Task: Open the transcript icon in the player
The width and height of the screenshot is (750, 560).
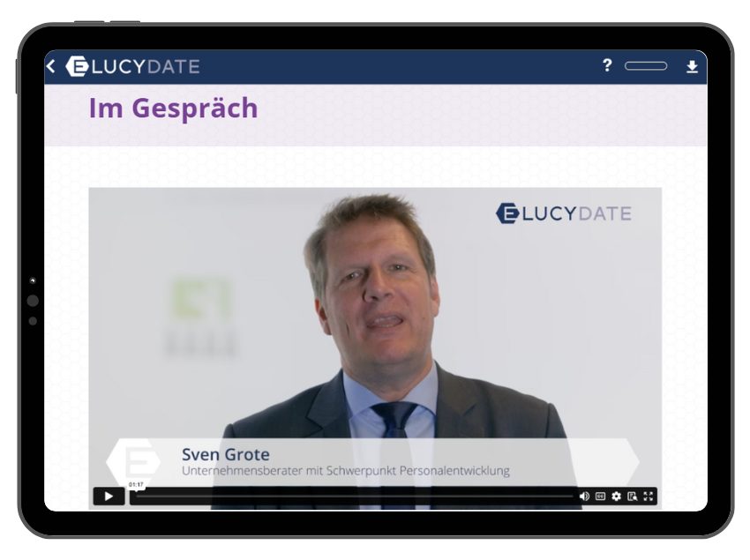Action: coord(632,497)
